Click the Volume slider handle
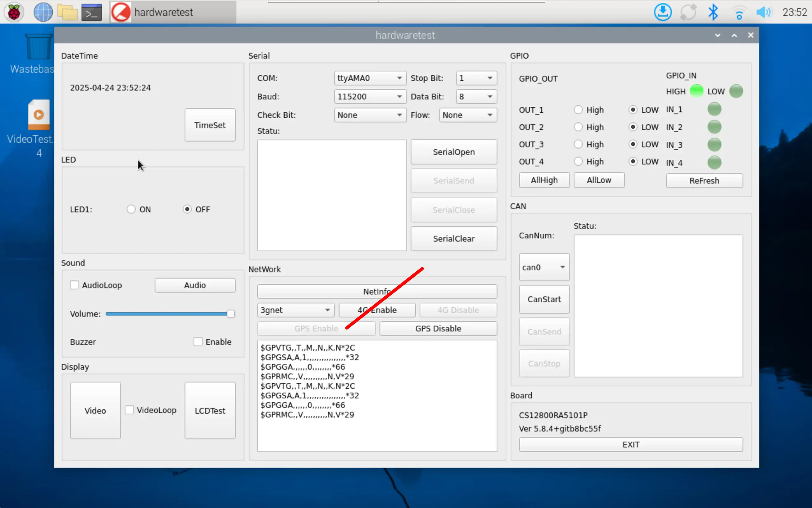The width and height of the screenshot is (812, 508). click(x=230, y=314)
